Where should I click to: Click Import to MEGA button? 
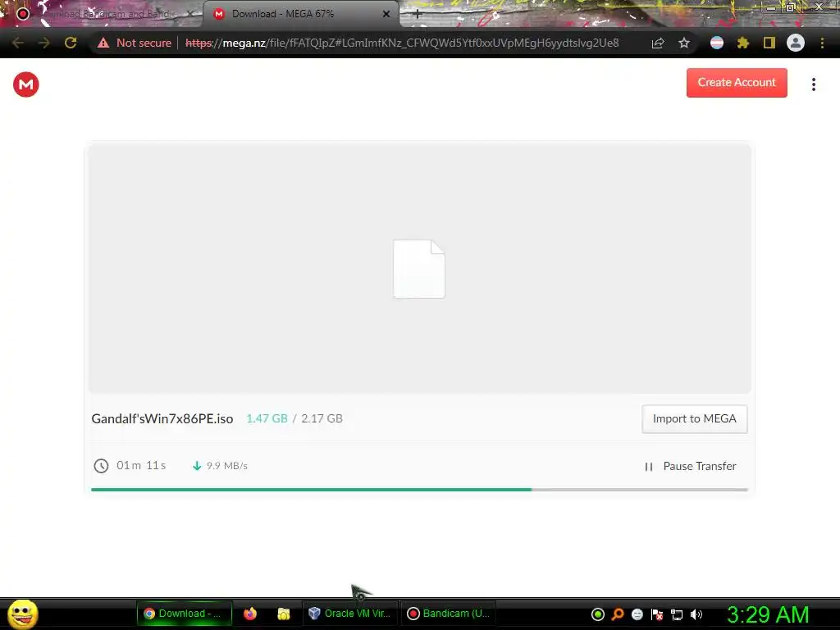[694, 419]
